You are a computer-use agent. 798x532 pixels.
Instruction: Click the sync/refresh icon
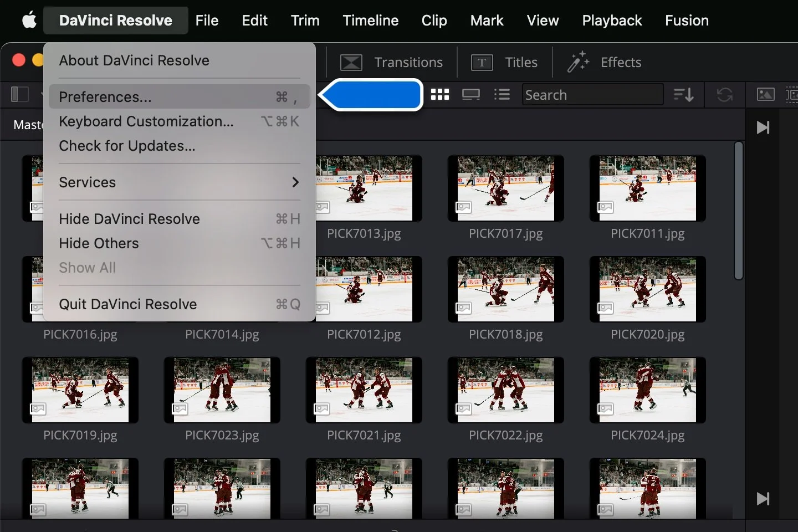[x=724, y=95]
